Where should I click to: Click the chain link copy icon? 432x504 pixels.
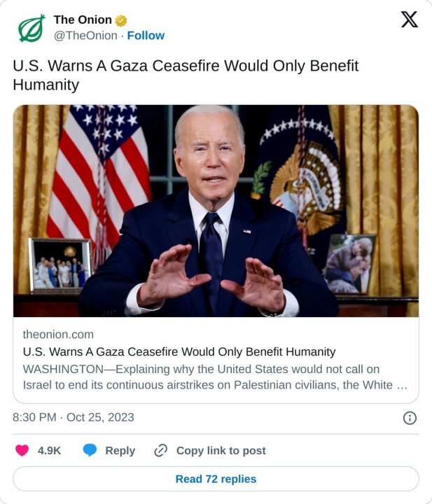coord(160,450)
